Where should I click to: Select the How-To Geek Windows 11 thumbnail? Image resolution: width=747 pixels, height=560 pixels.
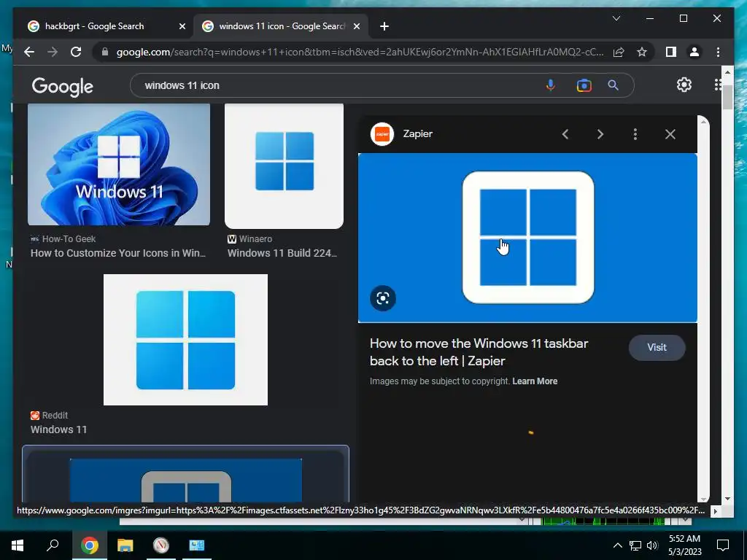tap(119, 164)
